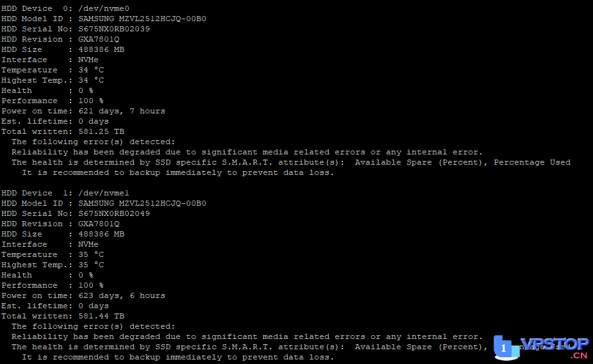Click the VPSTOP blue folder logo icon
This screenshot has height=364, width=593.
(x=506, y=347)
